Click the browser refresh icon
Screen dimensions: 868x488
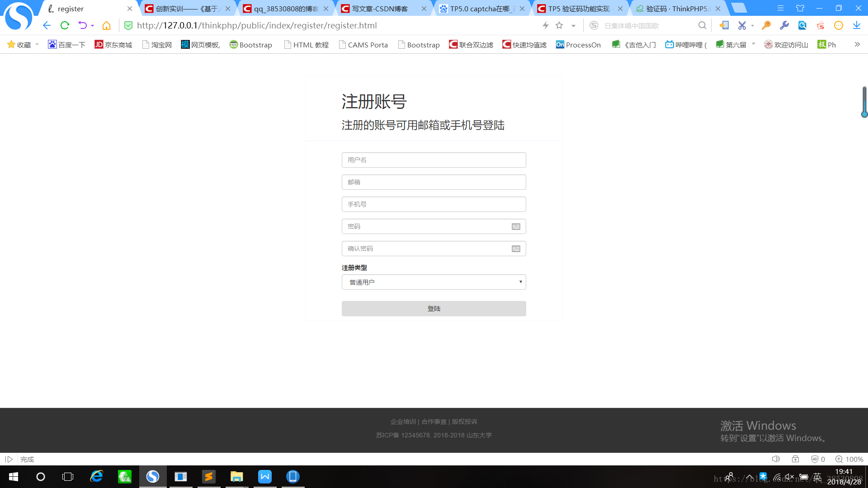(65, 26)
